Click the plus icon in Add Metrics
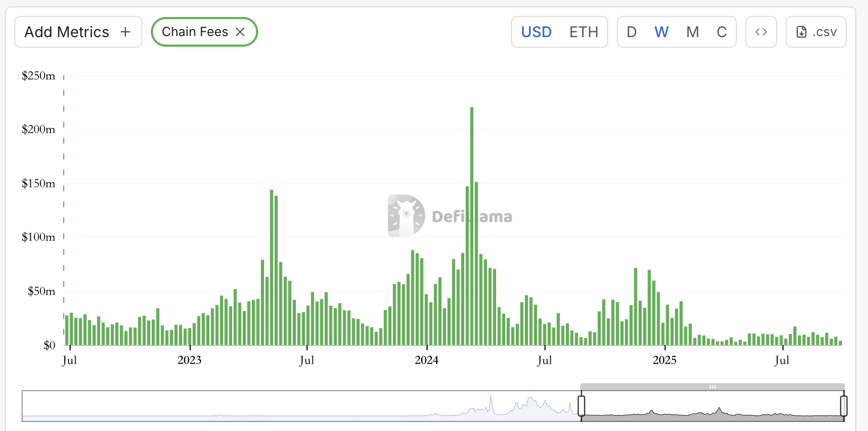This screenshot has height=431, width=868. pyautogui.click(x=125, y=32)
